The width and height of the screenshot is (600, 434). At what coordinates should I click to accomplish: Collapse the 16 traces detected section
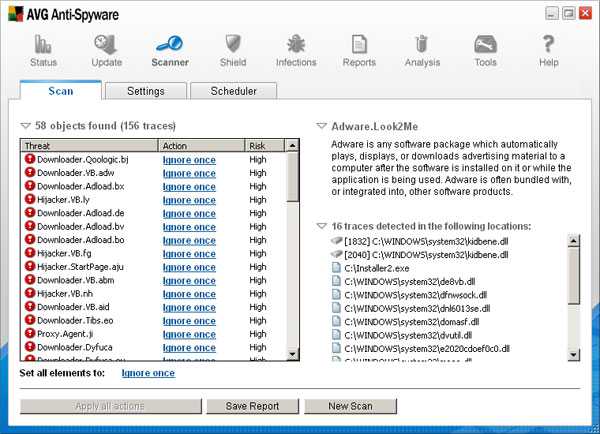click(321, 226)
